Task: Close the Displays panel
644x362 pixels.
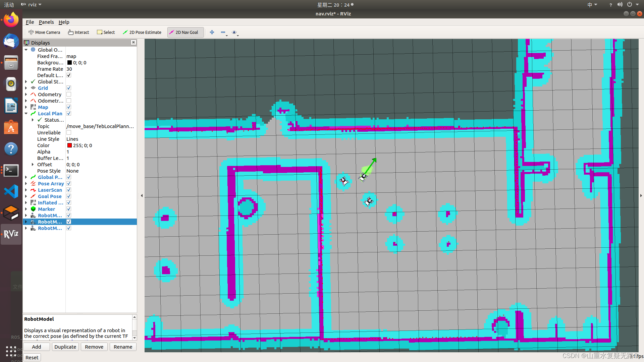Action: (x=133, y=42)
